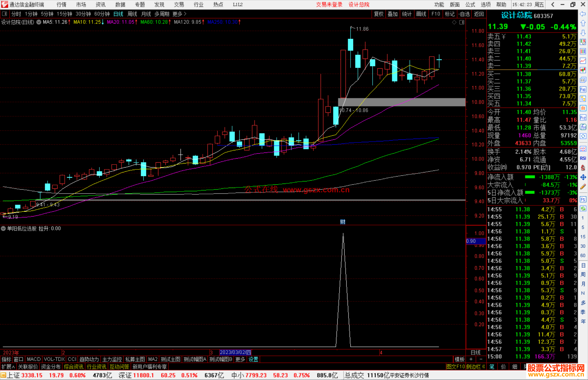Select the pencil drawing tool icon

583,187
